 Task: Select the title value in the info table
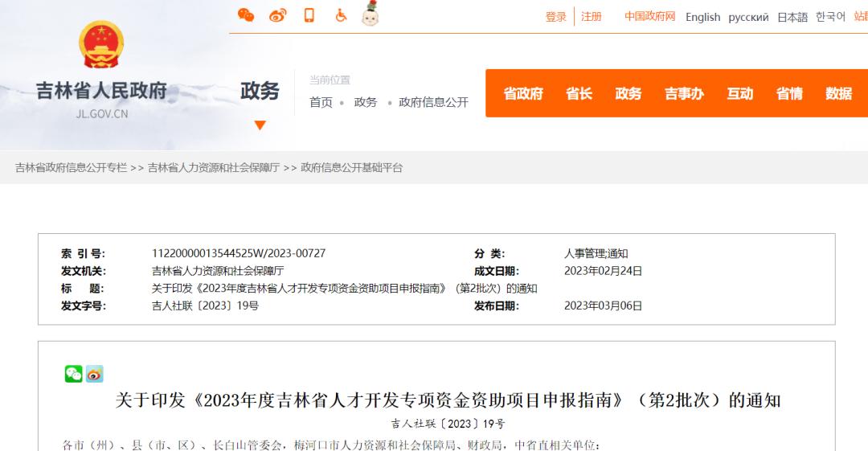tap(344, 288)
